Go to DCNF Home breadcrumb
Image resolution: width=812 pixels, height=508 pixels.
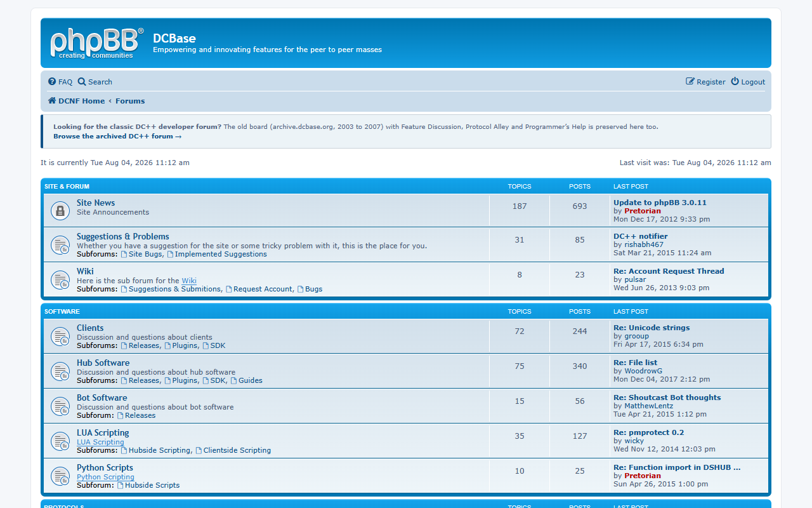(x=76, y=101)
